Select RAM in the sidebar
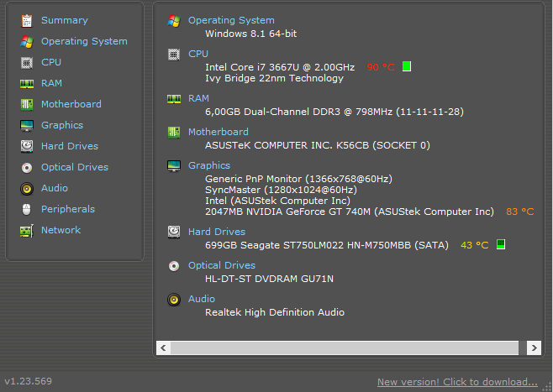This screenshot has height=392, width=553. [x=51, y=83]
